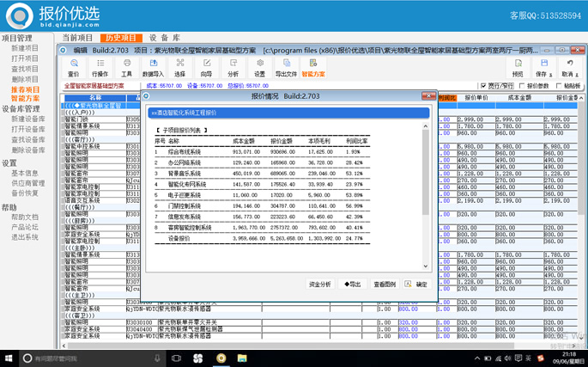
Task: Select 新建设备库 in the sidebar
Action: [x=28, y=119]
